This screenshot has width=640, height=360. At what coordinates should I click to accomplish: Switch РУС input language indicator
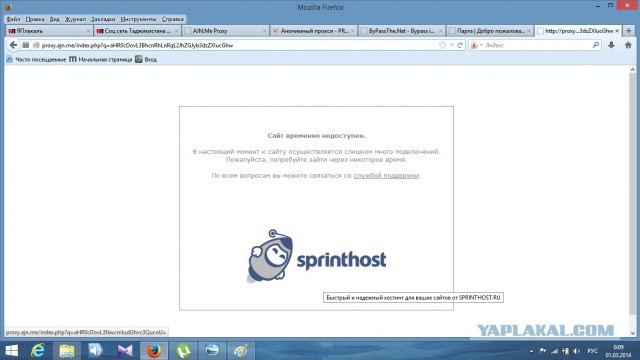click(x=592, y=351)
